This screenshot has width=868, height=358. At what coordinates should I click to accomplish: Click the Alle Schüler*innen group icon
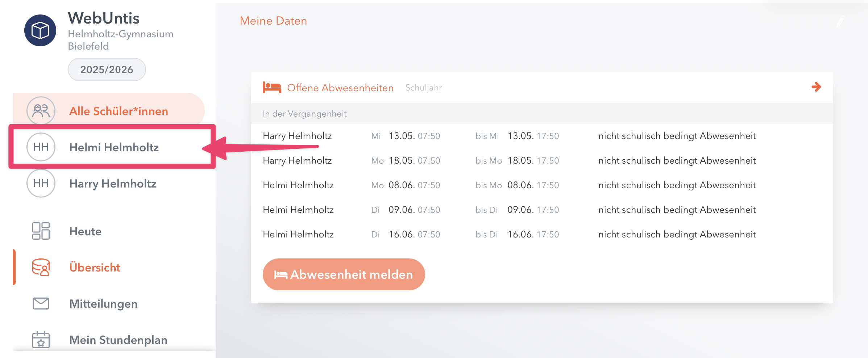pos(41,111)
